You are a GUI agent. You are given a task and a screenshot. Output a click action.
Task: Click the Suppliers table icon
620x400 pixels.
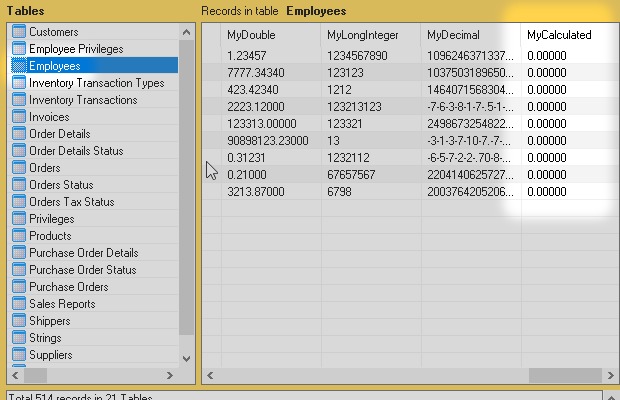18,355
